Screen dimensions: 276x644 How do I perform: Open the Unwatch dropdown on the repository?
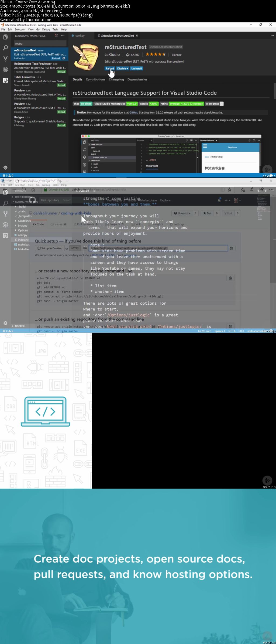[182, 213]
